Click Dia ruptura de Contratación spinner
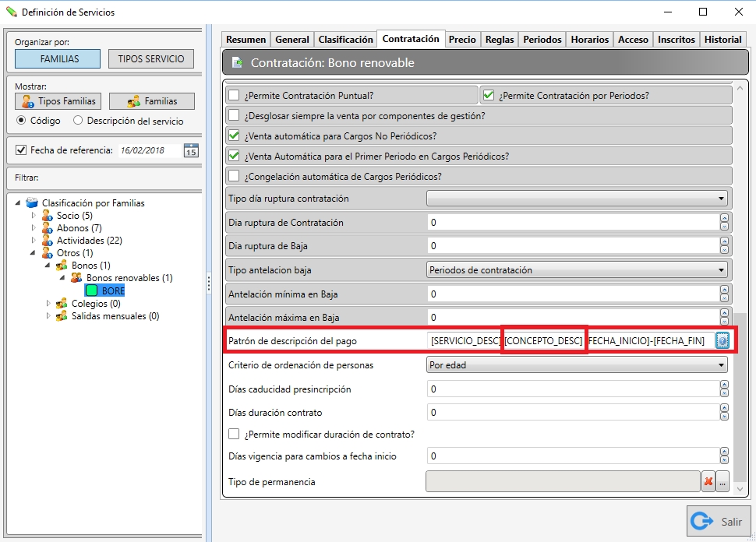Screen dimensions: 756x542 (x=724, y=222)
